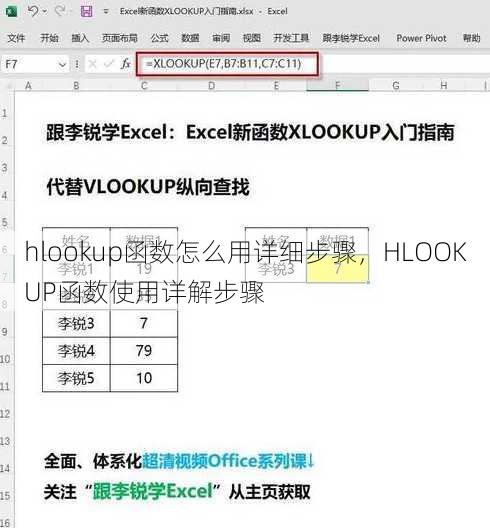Switch to the Power Pivot tab
Screen dimensions: 490x528
tap(421, 38)
